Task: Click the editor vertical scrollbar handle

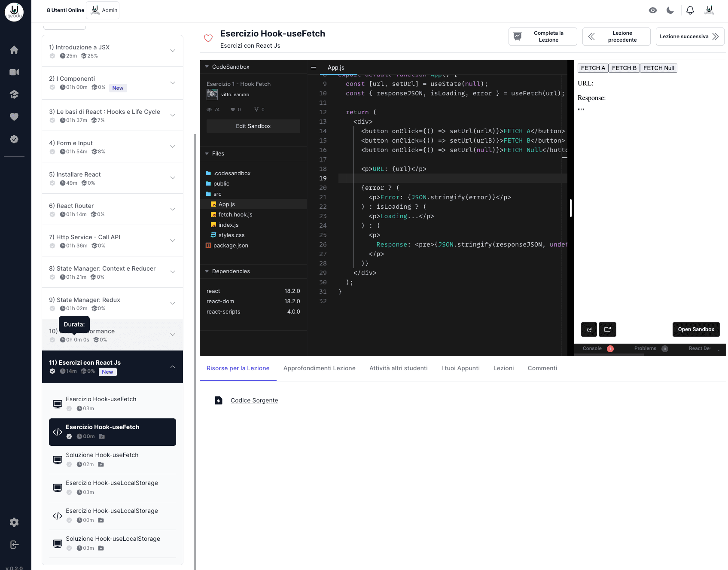Action: point(570,208)
